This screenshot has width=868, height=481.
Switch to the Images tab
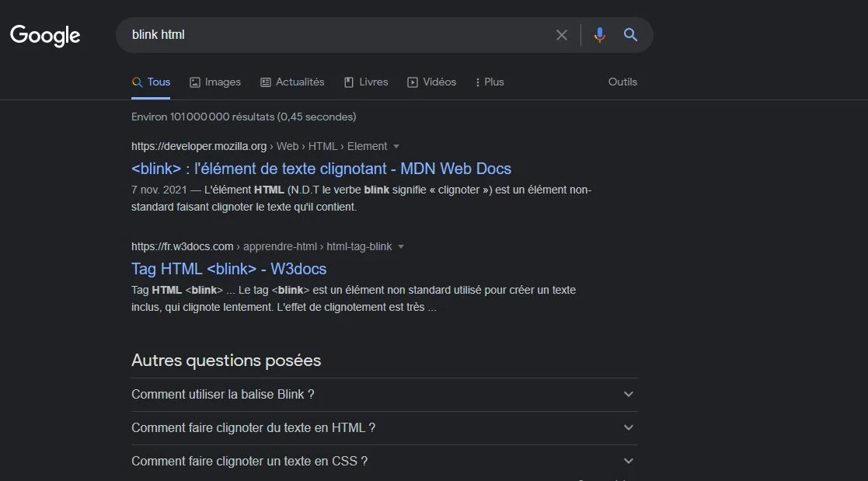(215, 82)
